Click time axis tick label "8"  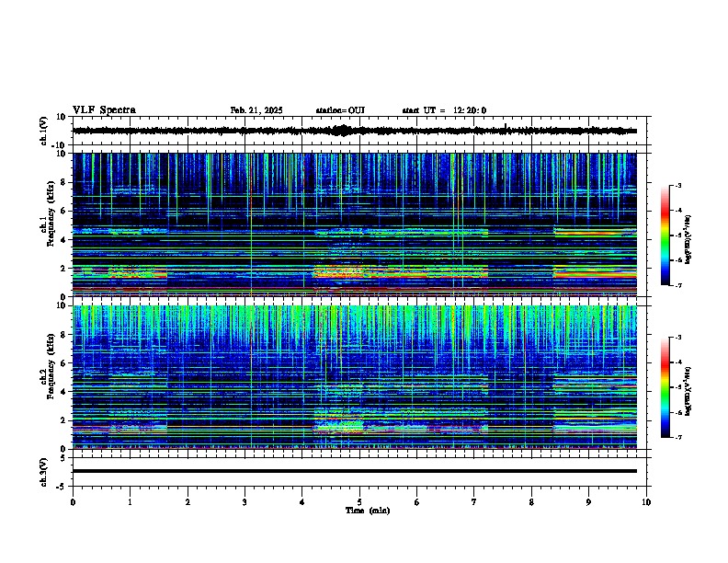(531, 502)
